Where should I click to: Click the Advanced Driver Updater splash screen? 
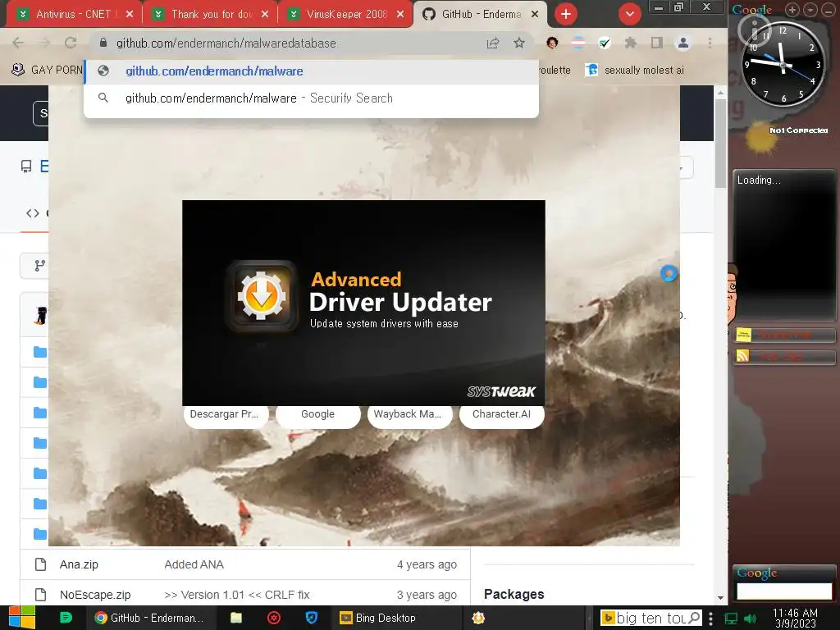click(x=363, y=303)
